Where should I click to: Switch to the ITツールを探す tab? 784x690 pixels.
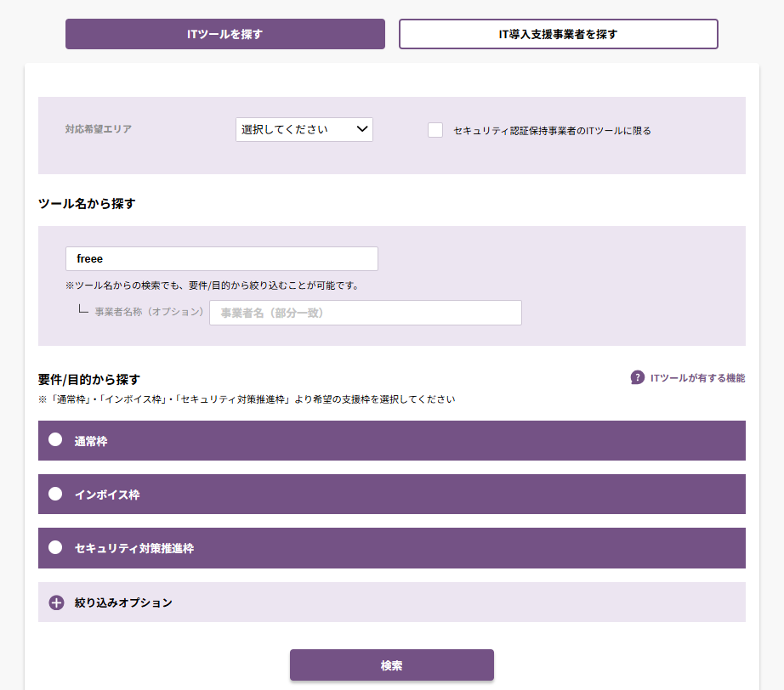click(225, 34)
